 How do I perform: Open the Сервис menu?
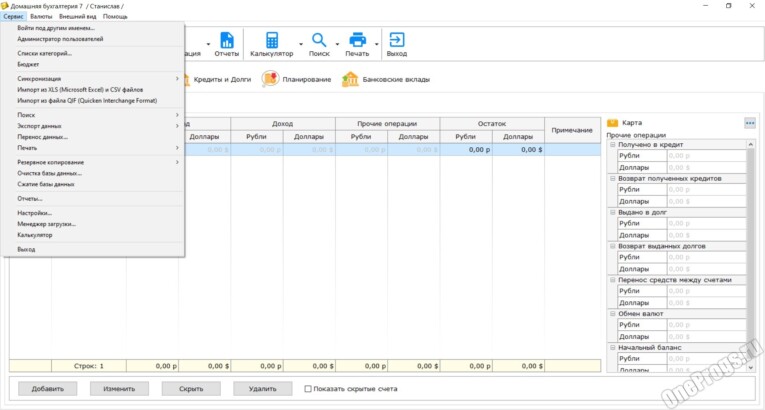click(x=13, y=17)
